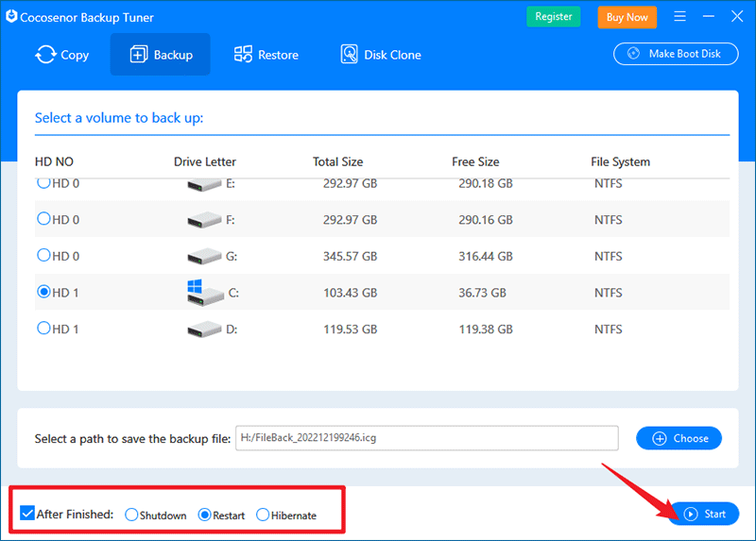Screen dimensions: 756x541
Task: Click the Make Boot Disk button
Action: (x=676, y=54)
